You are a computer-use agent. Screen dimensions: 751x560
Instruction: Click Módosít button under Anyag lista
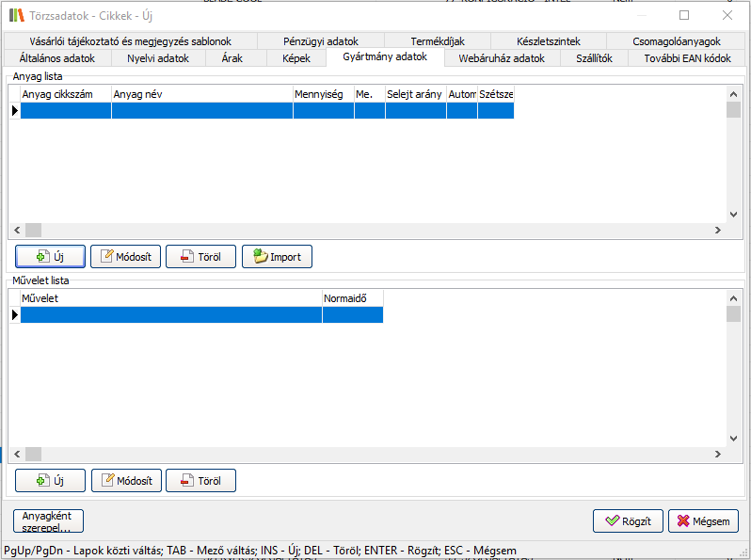(126, 256)
